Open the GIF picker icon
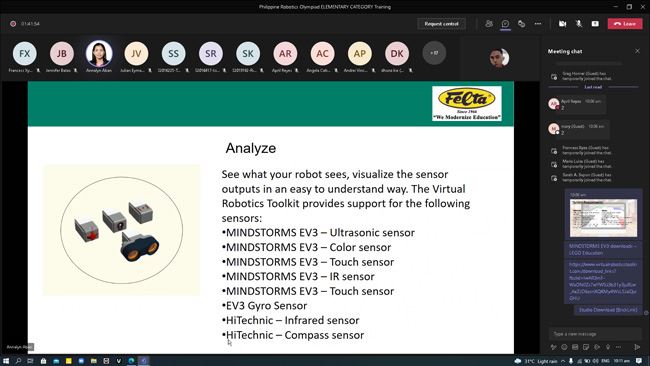Screen dimensions: 650x366 pyautogui.click(x=575, y=347)
